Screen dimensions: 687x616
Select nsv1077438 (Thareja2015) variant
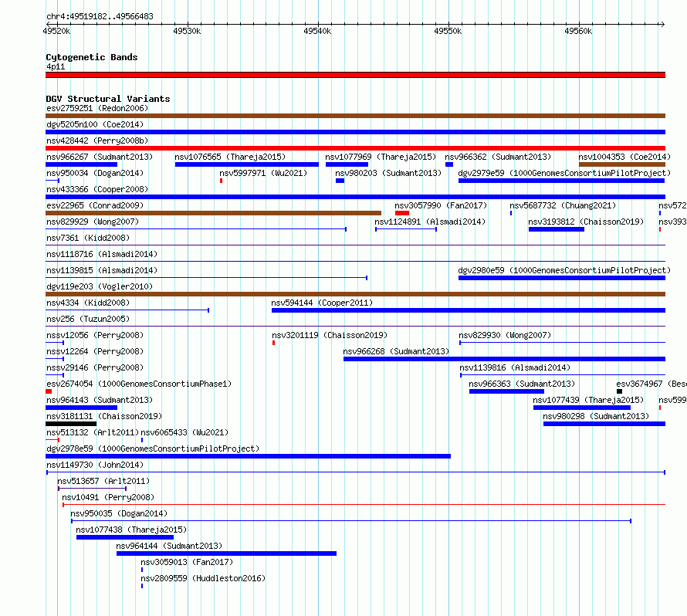tap(125, 537)
